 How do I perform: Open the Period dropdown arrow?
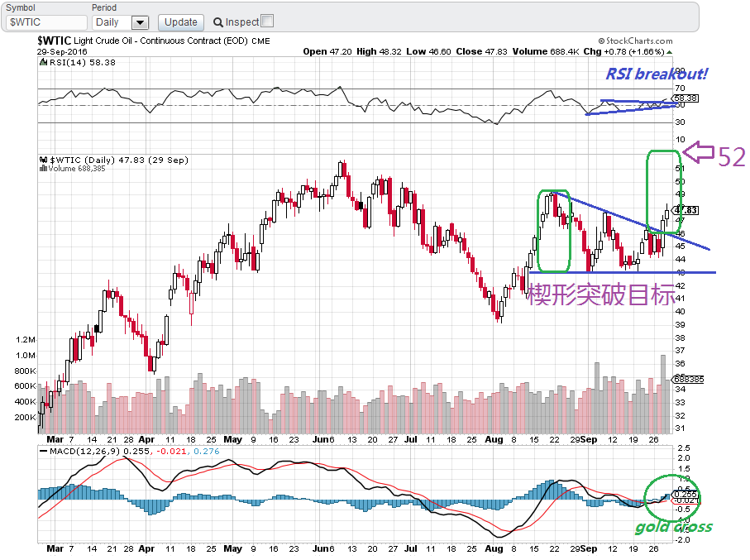point(140,22)
